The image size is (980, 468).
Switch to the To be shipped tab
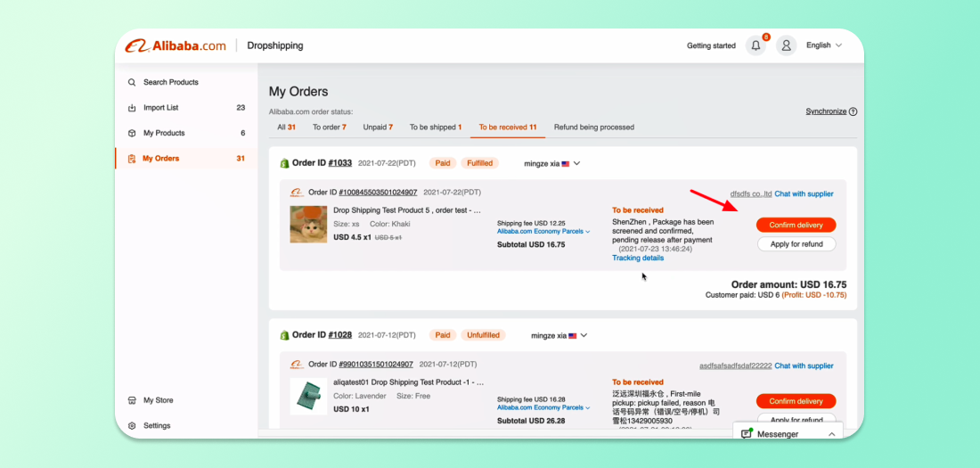(436, 127)
